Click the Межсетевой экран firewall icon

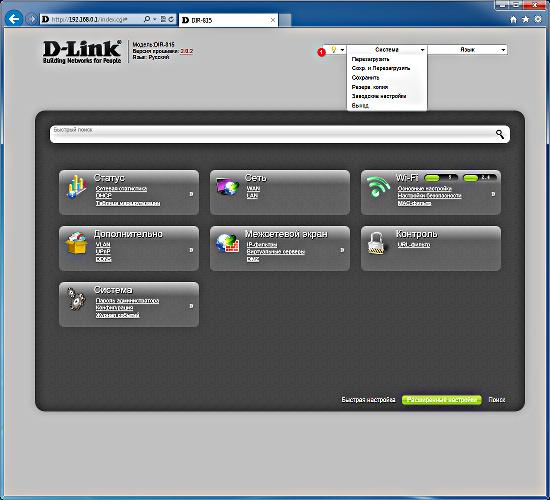(x=227, y=242)
